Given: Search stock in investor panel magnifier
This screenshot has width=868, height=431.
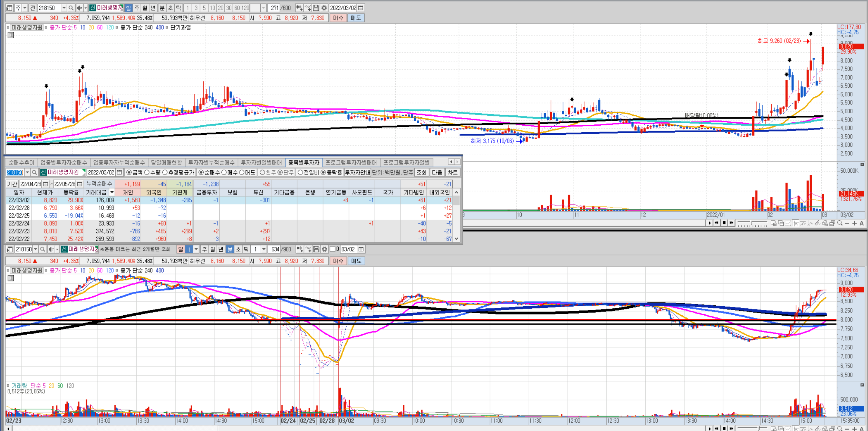Looking at the screenshot, I should pyautogui.click(x=34, y=172).
